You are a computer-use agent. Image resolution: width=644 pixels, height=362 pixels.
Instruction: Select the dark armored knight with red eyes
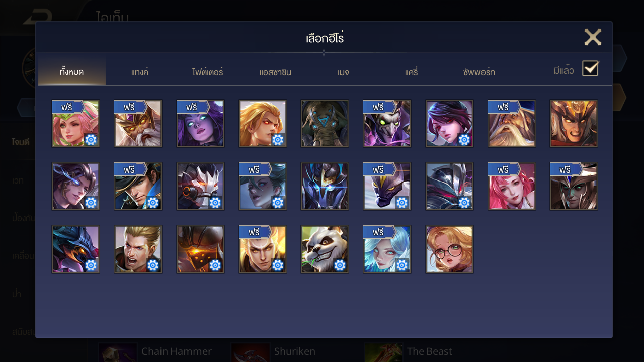449,186
